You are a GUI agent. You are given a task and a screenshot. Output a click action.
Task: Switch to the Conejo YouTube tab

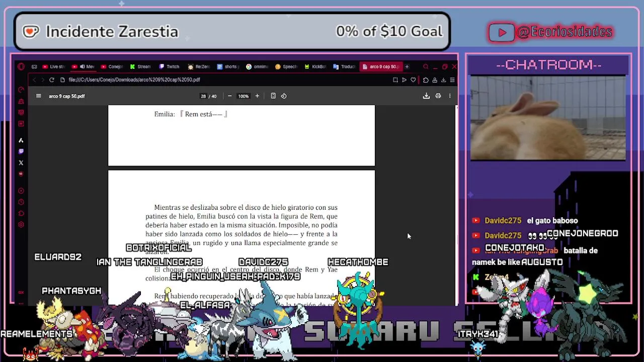pyautogui.click(x=112, y=66)
